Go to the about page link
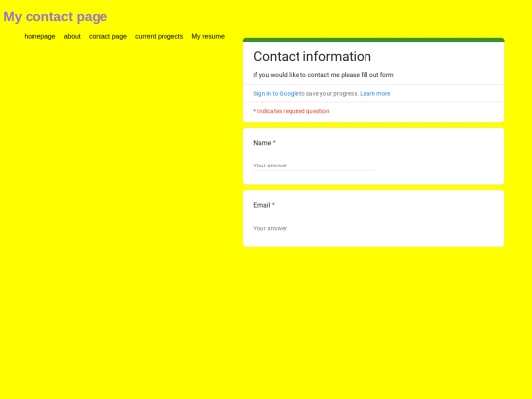Image resolution: width=532 pixels, height=399 pixels. (x=72, y=36)
